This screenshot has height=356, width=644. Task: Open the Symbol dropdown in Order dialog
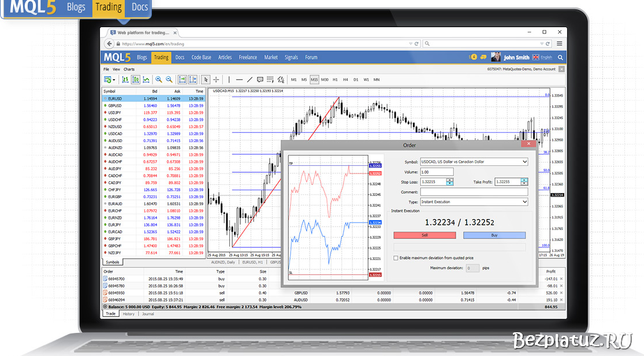pos(474,162)
